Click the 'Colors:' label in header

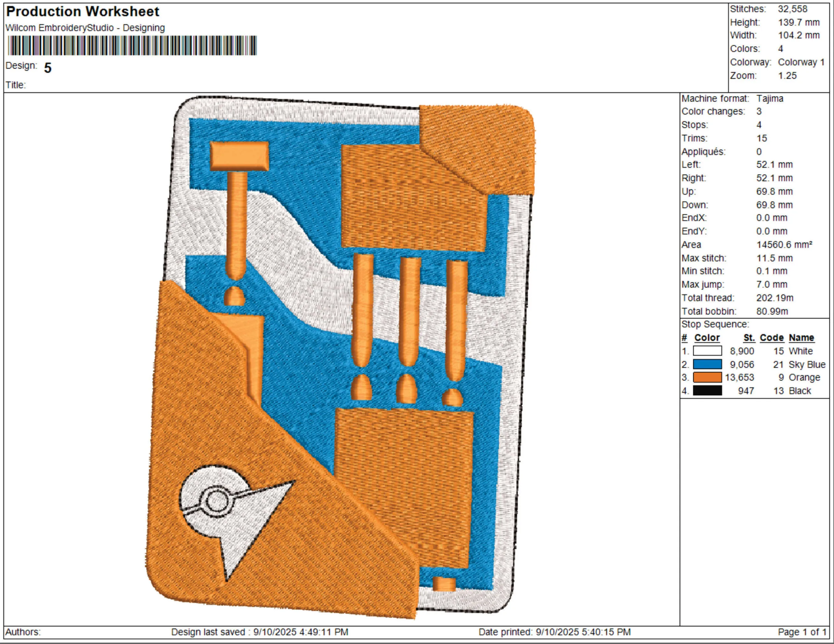pos(745,49)
